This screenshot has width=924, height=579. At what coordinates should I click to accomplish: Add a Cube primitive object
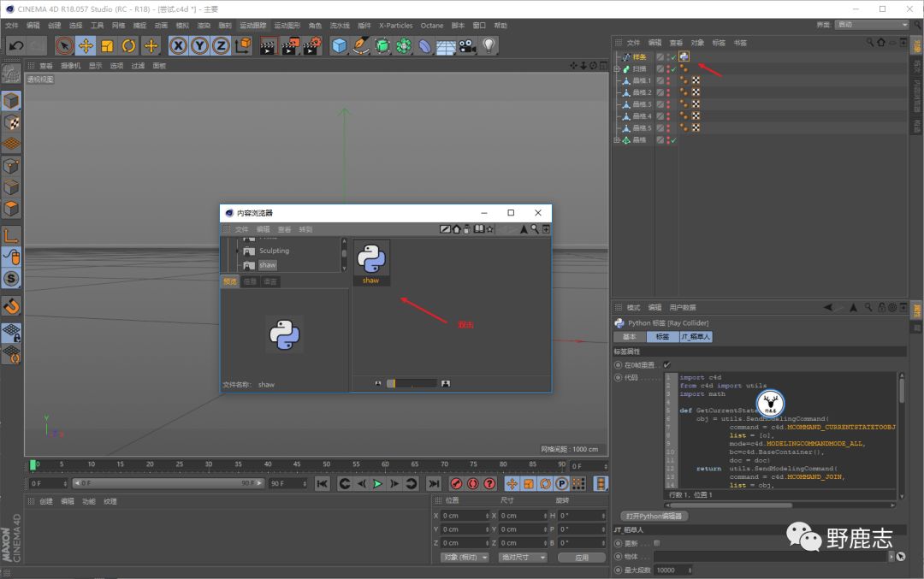tap(339, 45)
